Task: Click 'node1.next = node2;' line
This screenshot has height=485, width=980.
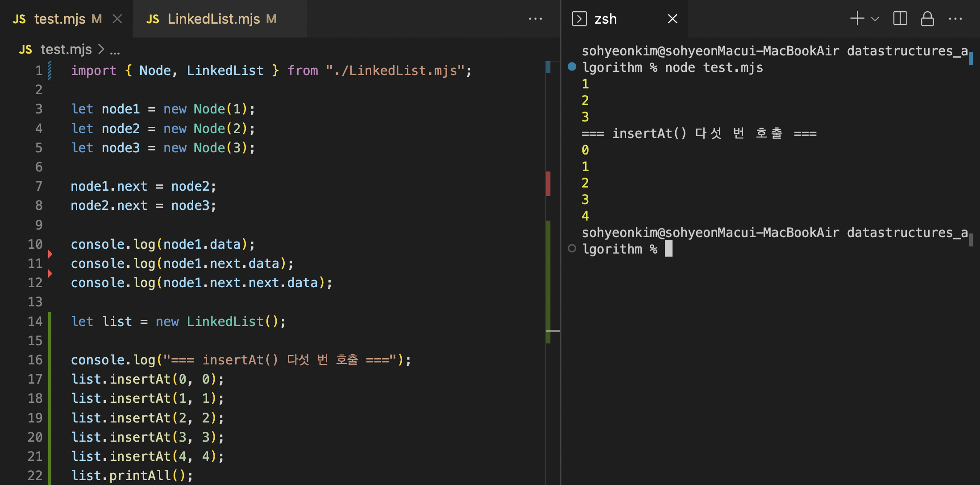Action: pos(144,186)
